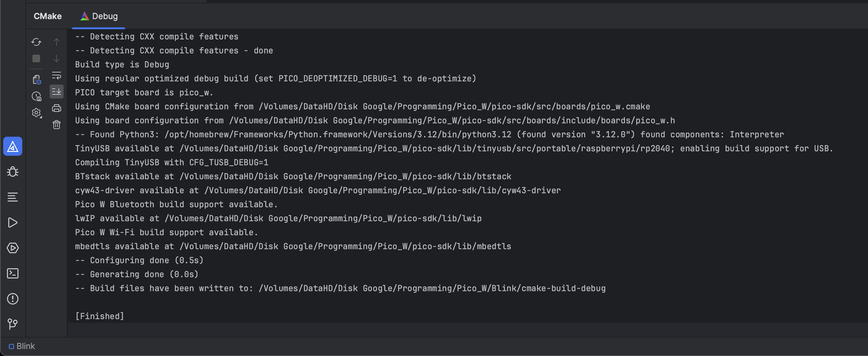
Task: Click the lwIP available path line
Action: [278, 218]
